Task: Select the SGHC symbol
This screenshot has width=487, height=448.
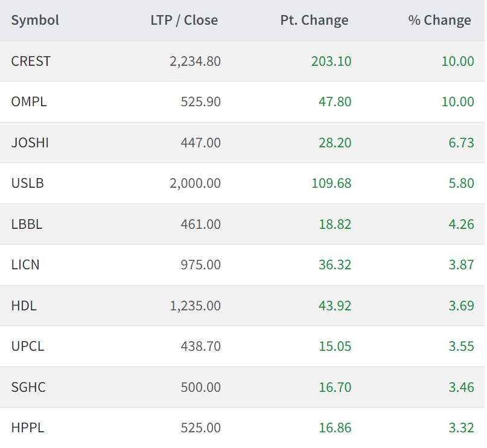Action: (28, 387)
